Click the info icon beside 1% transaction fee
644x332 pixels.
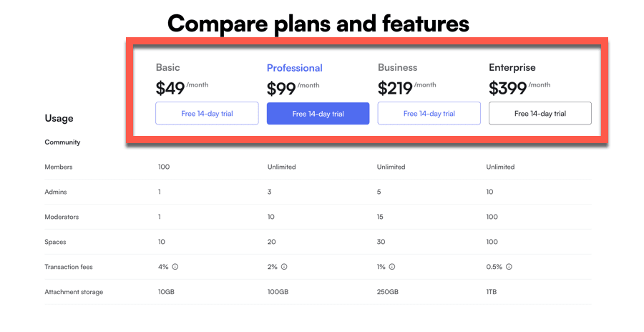(x=392, y=267)
